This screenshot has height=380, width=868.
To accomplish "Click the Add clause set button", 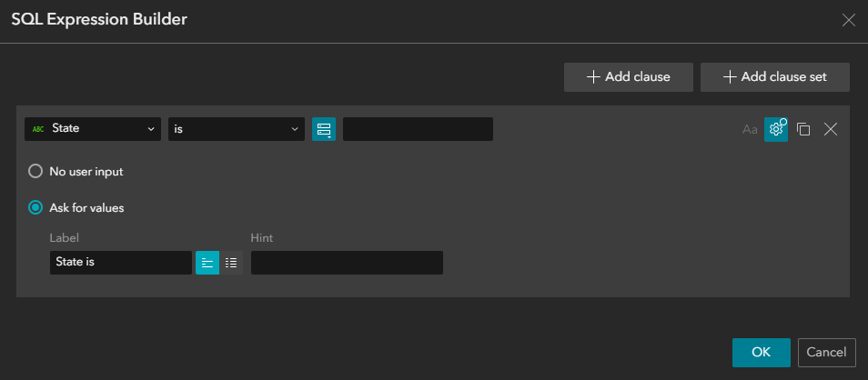I will 775,77.
